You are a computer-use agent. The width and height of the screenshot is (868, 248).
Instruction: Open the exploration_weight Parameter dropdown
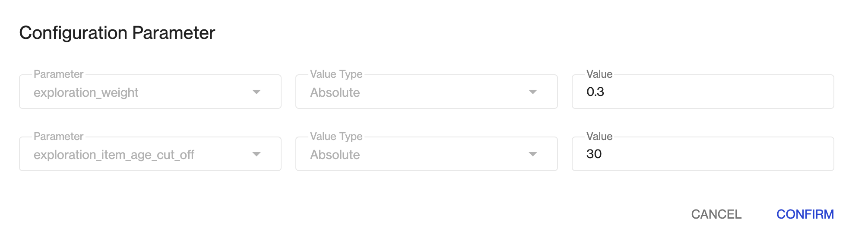(150, 92)
